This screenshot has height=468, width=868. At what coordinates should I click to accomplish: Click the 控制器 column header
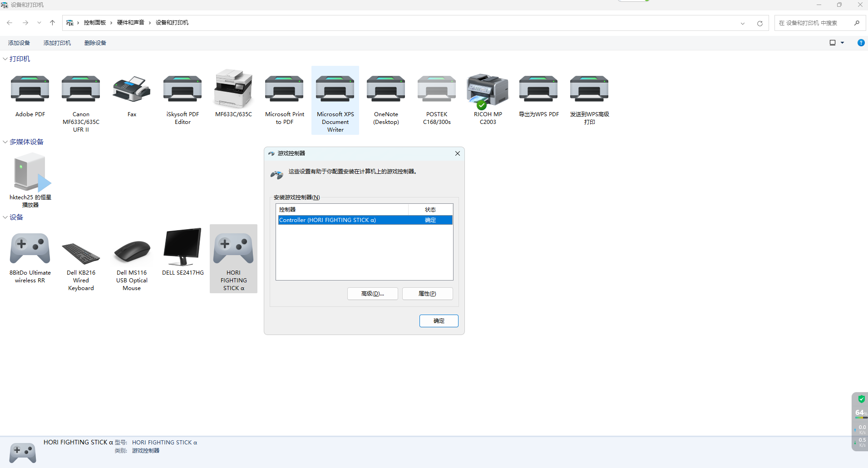pyautogui.click(x=342, y=209)
